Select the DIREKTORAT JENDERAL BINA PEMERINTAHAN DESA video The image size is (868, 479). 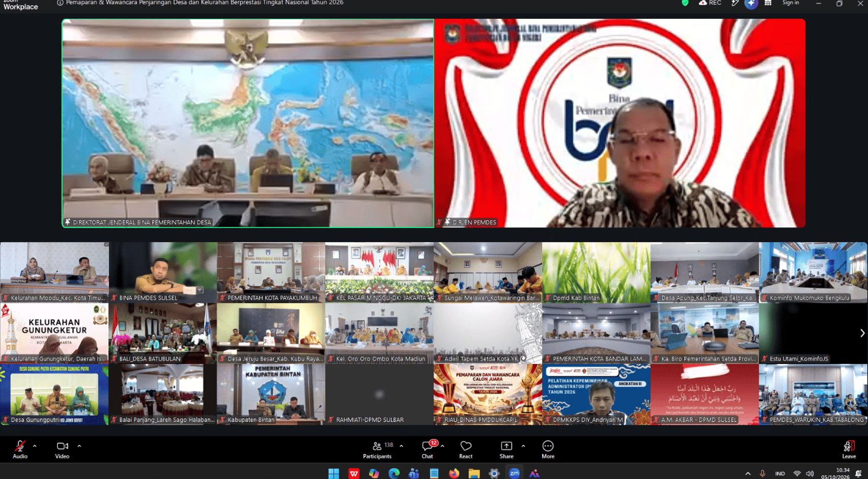[x=248, y=123]
